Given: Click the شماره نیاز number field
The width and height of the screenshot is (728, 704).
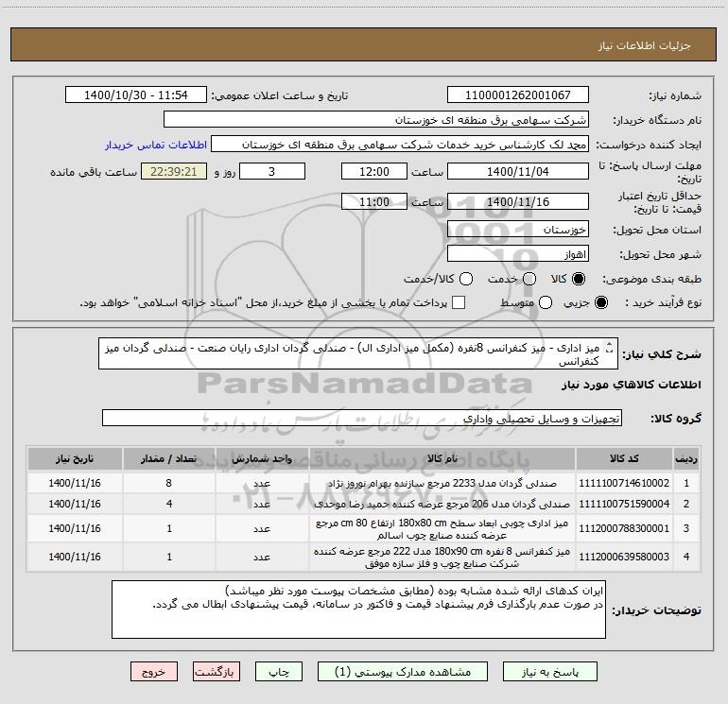Looking at the screenshot, I should (517, 95).
